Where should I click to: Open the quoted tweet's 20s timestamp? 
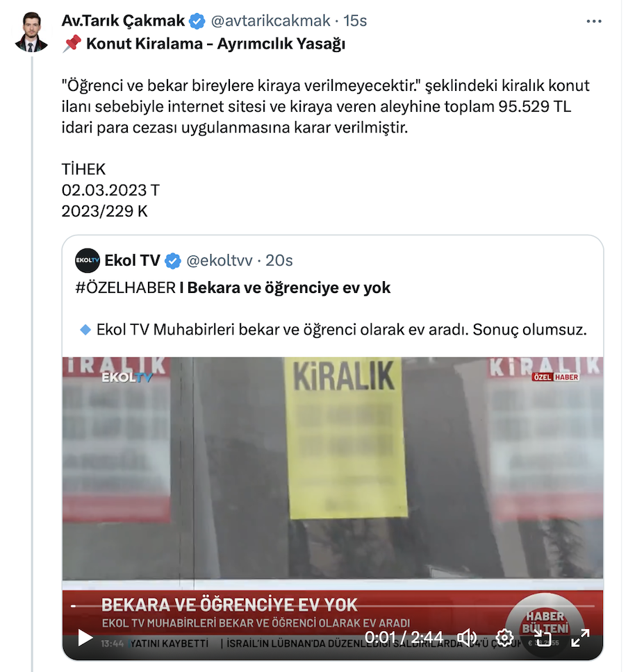tap(279, 260)
